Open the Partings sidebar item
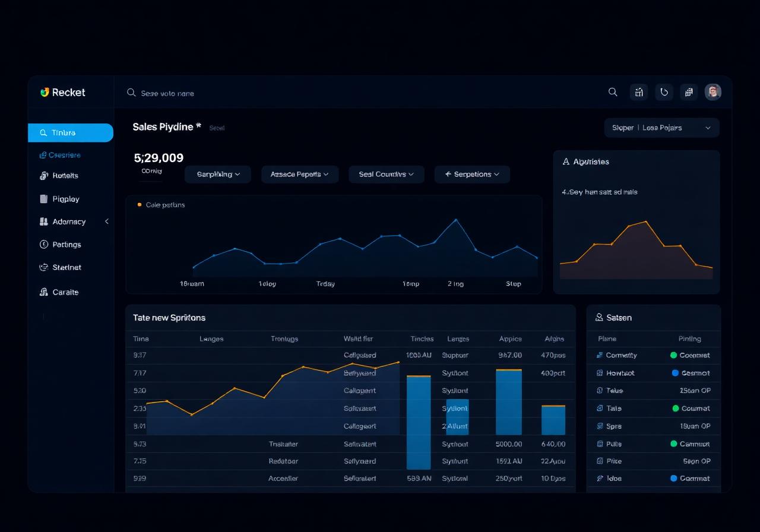This screenshot has width=760, height=532. click(66, 244)
